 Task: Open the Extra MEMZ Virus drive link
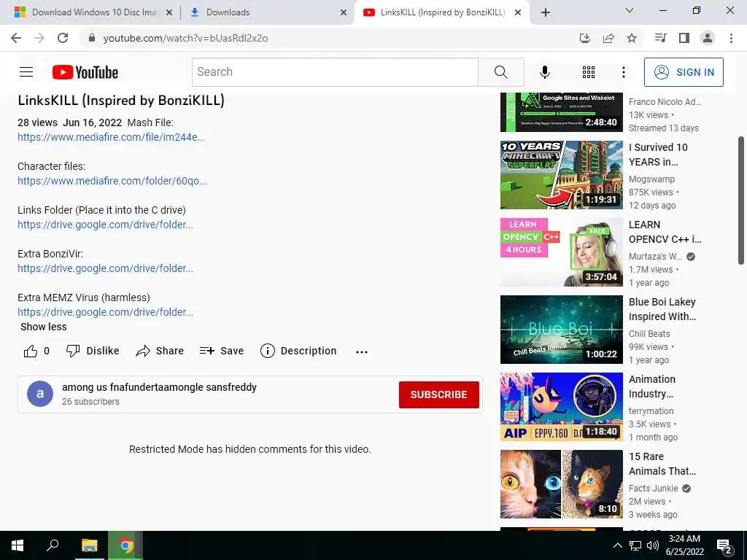coord(105,312)
